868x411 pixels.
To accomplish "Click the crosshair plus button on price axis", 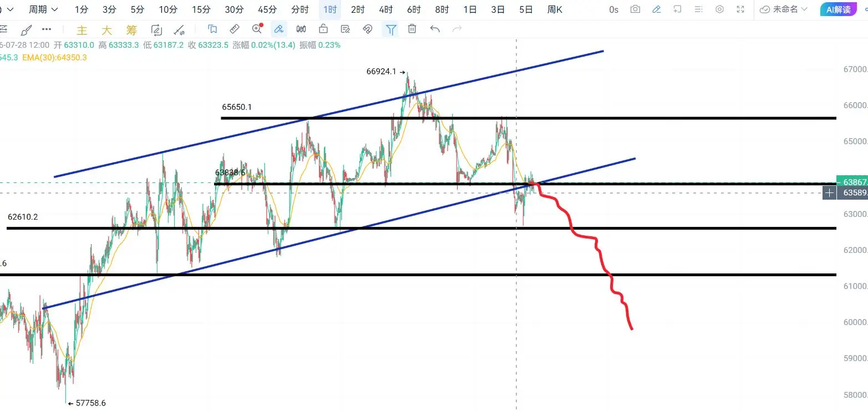I will (x=829, y=193).
